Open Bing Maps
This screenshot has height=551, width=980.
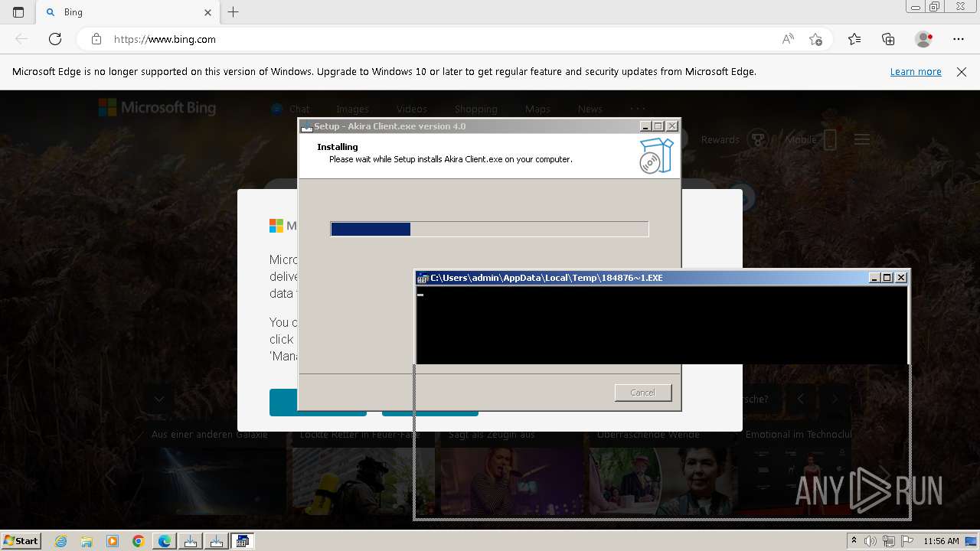[537, 109]
